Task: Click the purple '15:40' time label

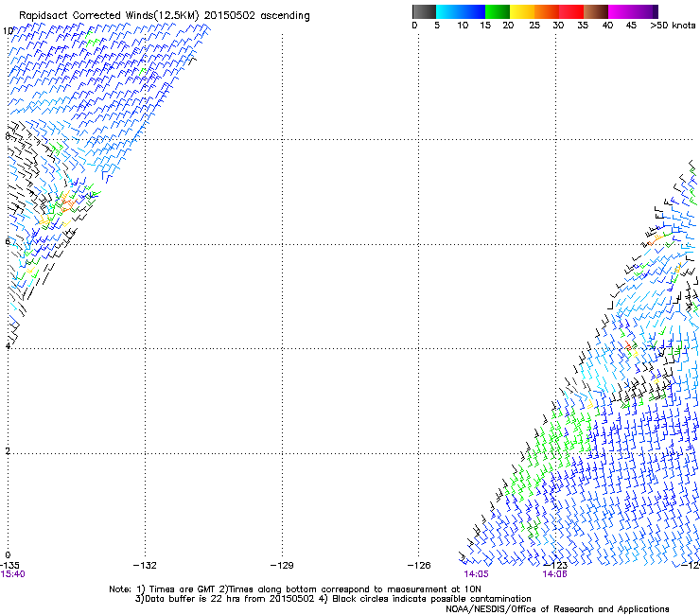Action: coord(12,574)
